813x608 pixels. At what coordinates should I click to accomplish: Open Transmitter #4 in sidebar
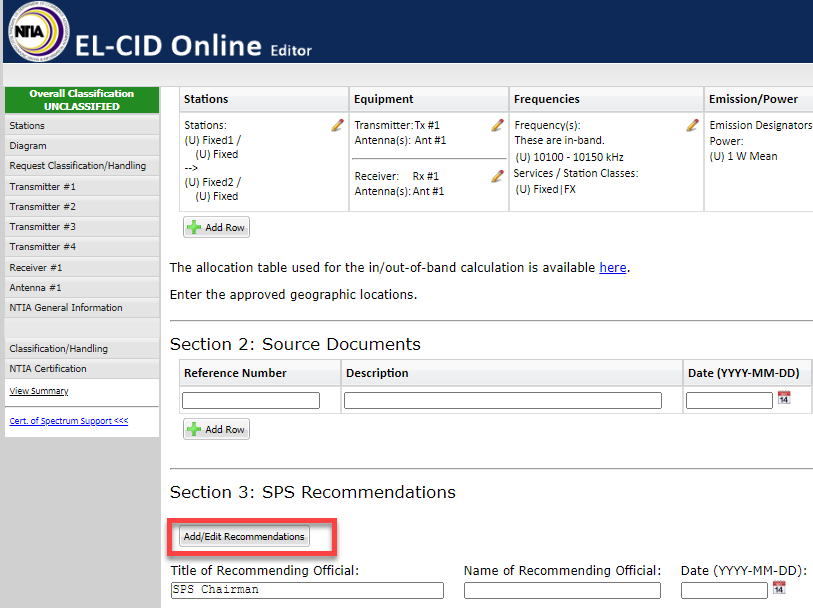pos(82,247)
